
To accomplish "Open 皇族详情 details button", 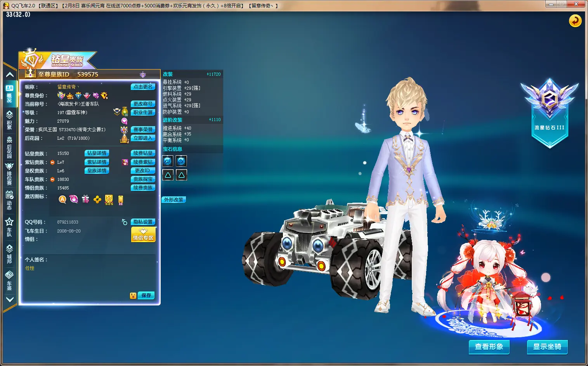I will [x=97, y=171].
